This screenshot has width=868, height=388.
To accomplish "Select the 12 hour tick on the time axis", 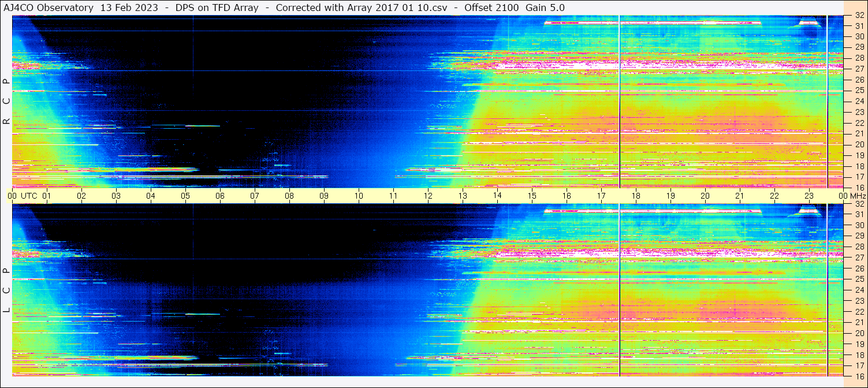I will [x=428, y=196].
